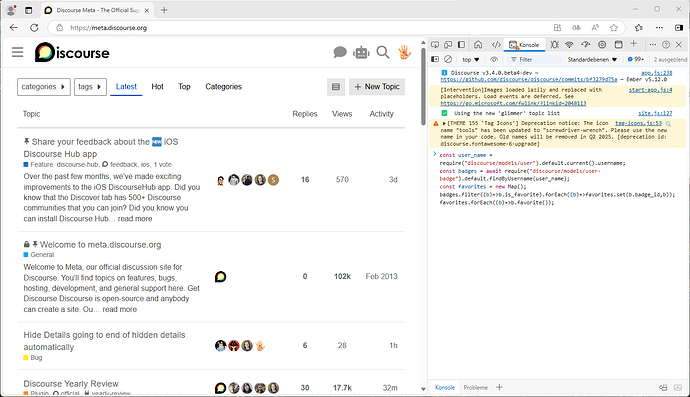Open the chat speech-bubble icon

click(340, 52)
